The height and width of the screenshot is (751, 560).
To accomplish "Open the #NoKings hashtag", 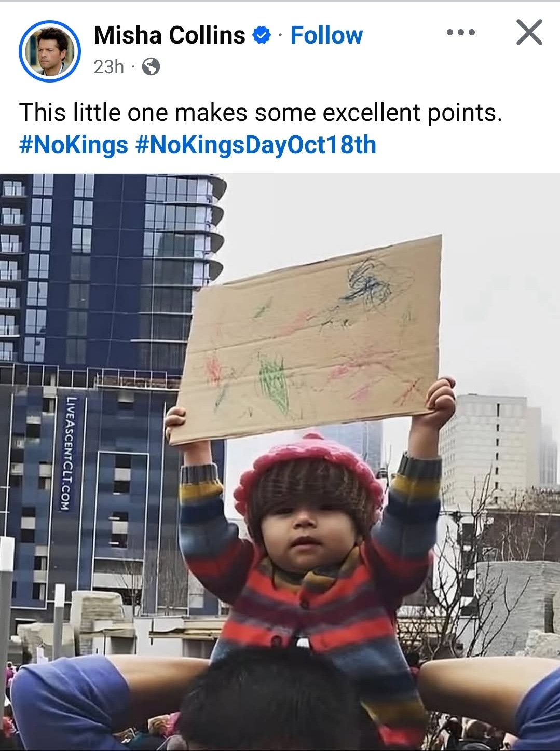I will 73,145.
